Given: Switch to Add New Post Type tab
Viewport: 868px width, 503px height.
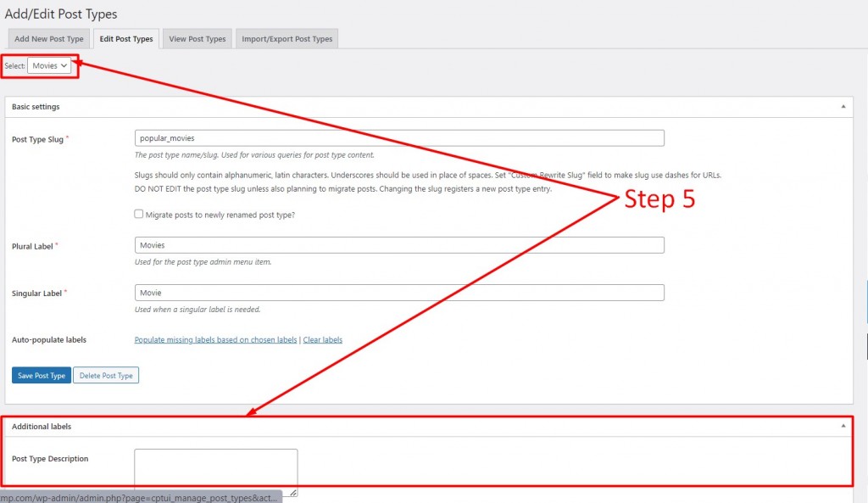Looking at the screenshot, I should coord(48,39).
